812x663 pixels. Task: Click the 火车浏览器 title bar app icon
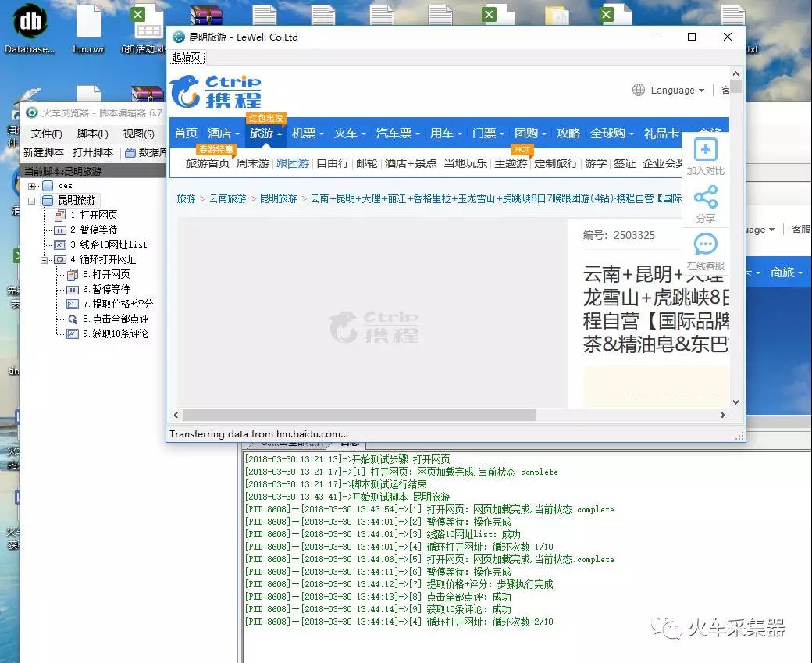(x=32, y=112)
